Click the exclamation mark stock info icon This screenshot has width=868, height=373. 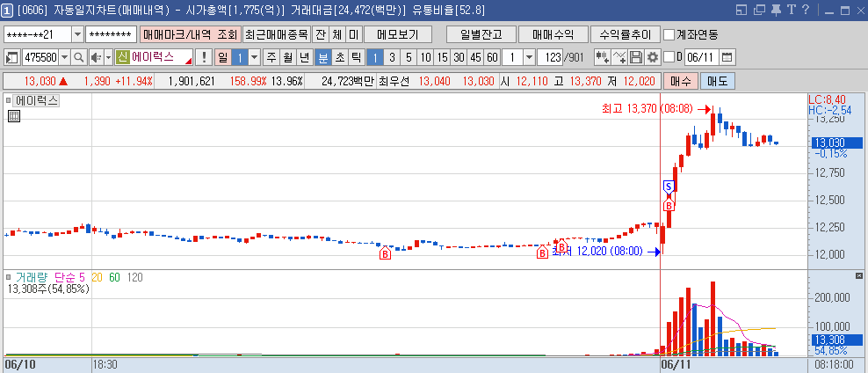coord(205,57)
